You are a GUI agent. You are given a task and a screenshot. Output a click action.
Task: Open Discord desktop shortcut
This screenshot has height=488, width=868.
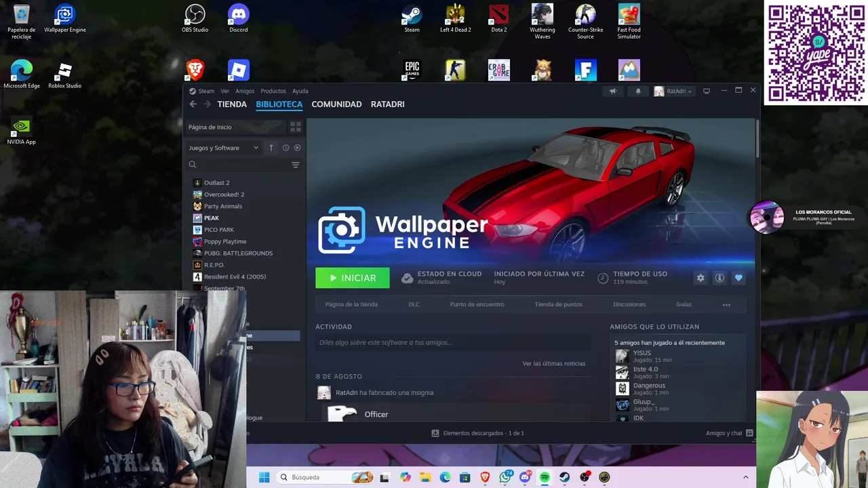tap(239, 19)
